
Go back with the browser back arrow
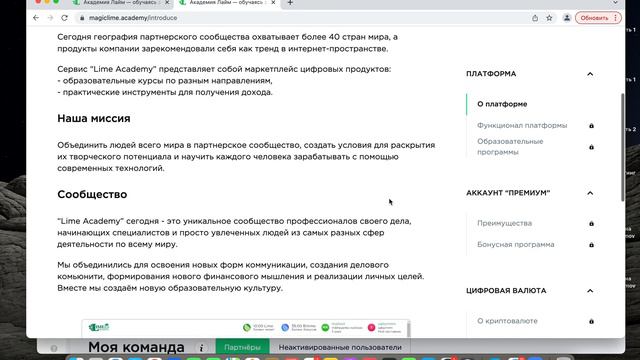36,18
